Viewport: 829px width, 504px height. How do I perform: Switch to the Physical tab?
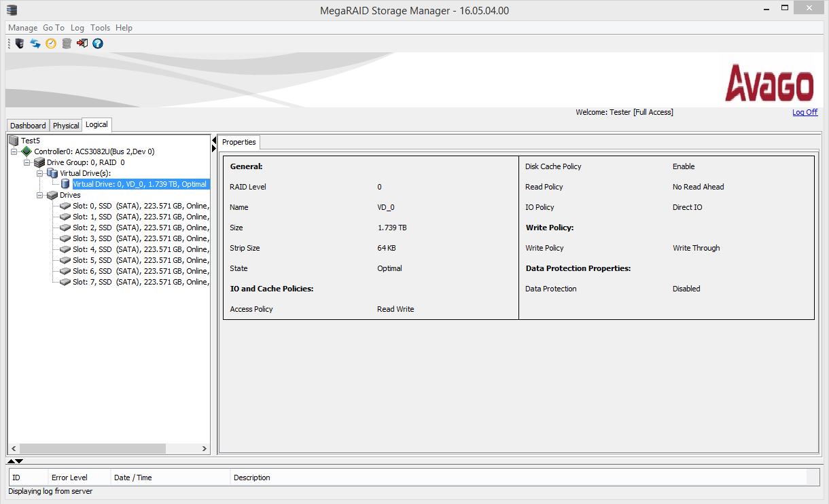[x=66, y=126]
